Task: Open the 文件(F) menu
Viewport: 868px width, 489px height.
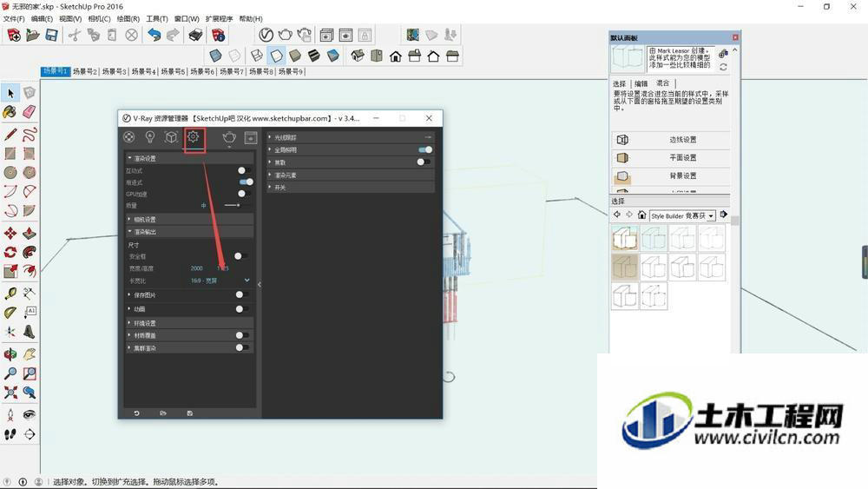Action: [14, 19]
